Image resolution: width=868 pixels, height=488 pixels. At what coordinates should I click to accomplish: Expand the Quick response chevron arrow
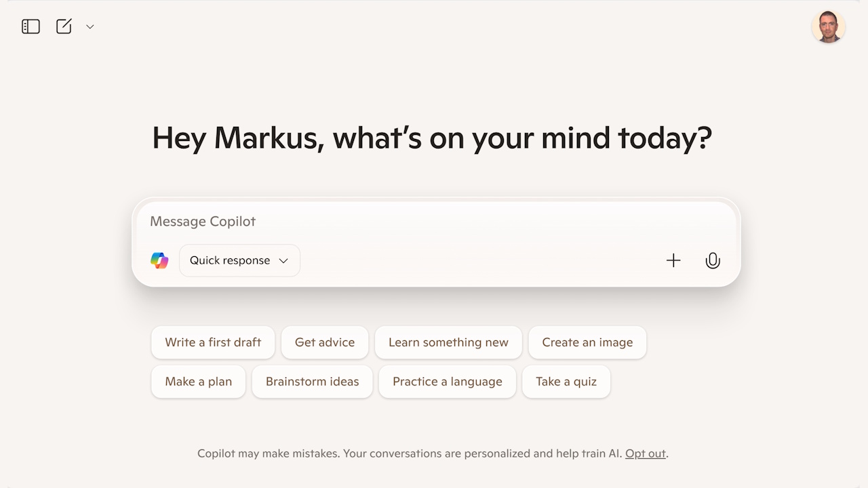click(x=283, y=261)
